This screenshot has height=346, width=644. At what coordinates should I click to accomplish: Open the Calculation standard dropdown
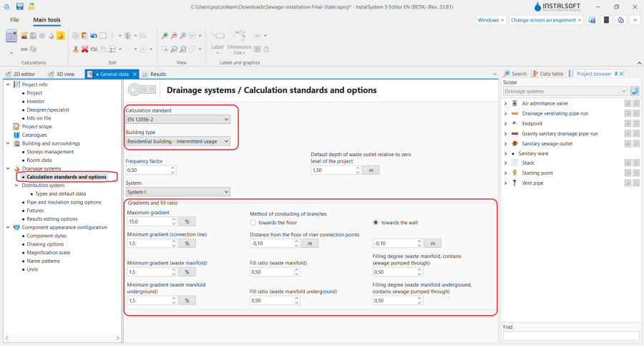tap(178, 120)
